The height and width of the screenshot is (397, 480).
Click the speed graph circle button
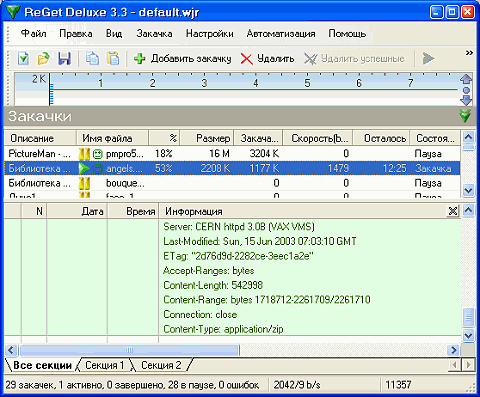(x=466, y=90)
